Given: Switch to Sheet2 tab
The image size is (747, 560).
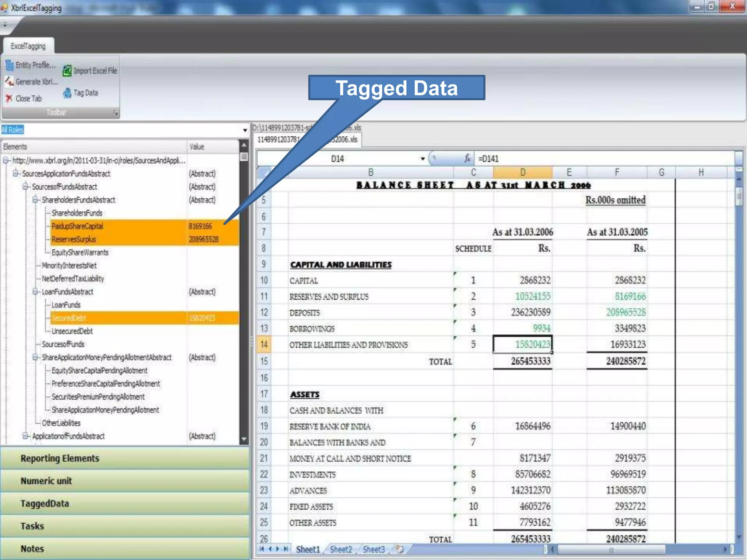Looking at the screenshot, I should [341, 549].
